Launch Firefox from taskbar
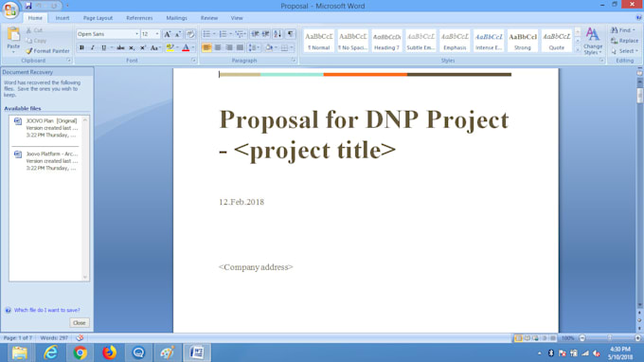Viewport: 644px width, 362px height. (x=109, y=353)
